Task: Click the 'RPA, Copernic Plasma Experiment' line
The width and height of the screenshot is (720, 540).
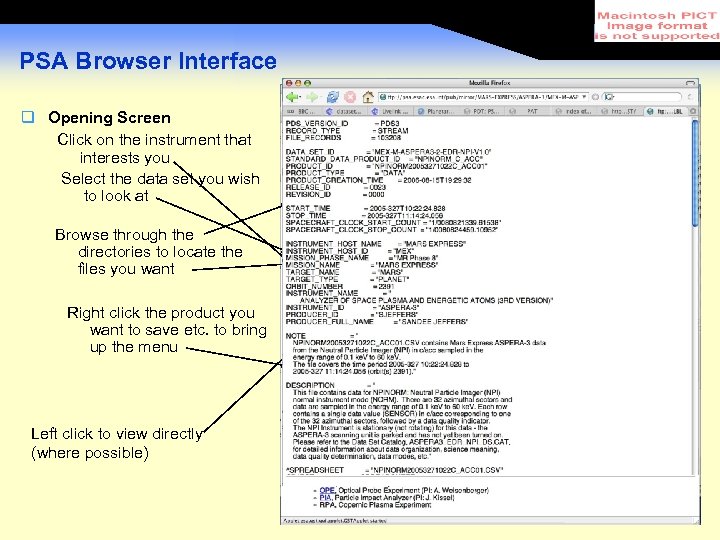Action: (x=375, y=505)
